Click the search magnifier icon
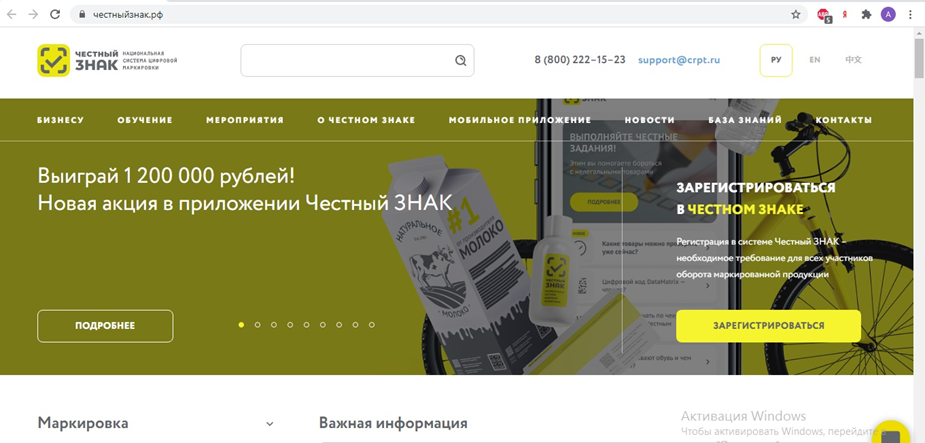The height and width of the screenshot is (443, 925). pyautogui.click(x=461, y=60)
